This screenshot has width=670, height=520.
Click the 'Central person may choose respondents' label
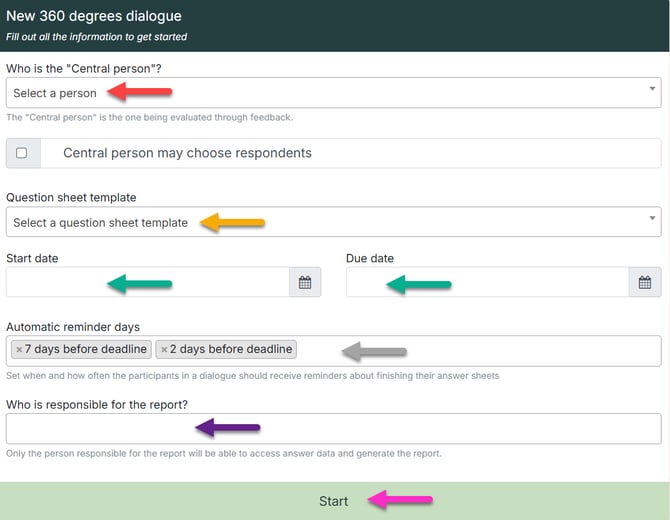[x=187, y=153]
